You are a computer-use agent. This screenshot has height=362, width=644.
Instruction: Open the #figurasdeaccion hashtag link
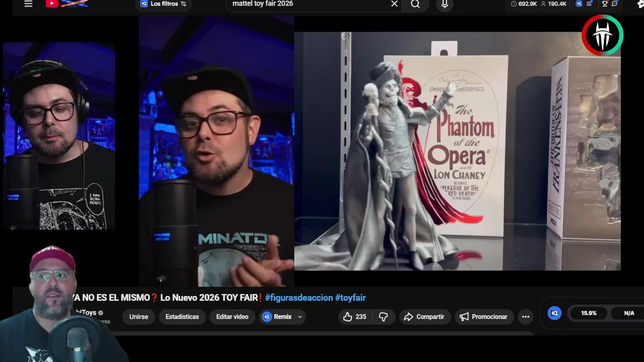(299, 298)
